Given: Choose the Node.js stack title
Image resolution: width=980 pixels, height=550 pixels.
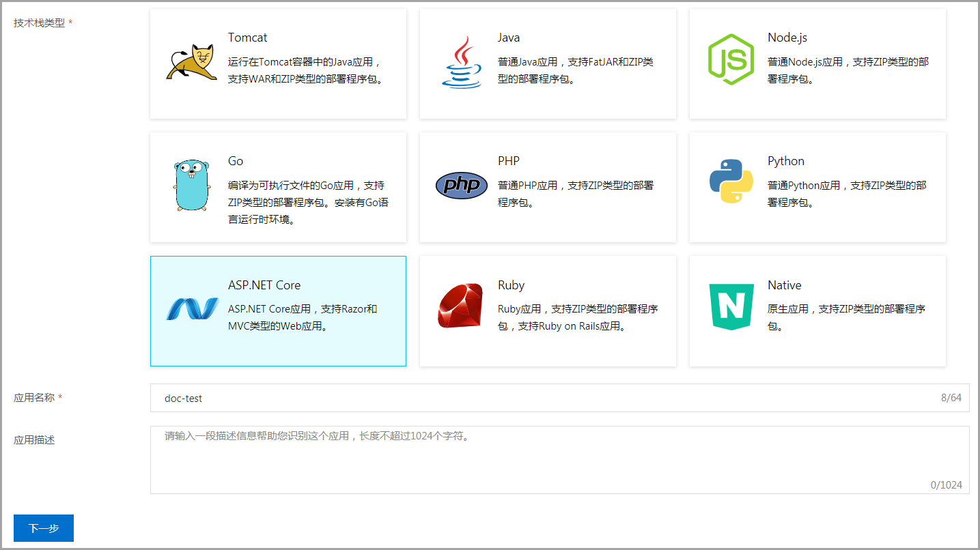Looking at the screenshot, I should [x=787, y=38].
